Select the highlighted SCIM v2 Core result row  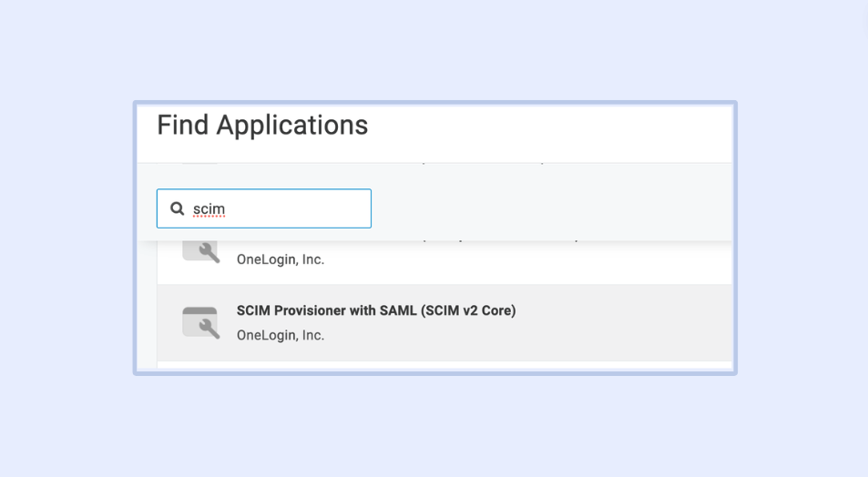click(x=444, y=323)
